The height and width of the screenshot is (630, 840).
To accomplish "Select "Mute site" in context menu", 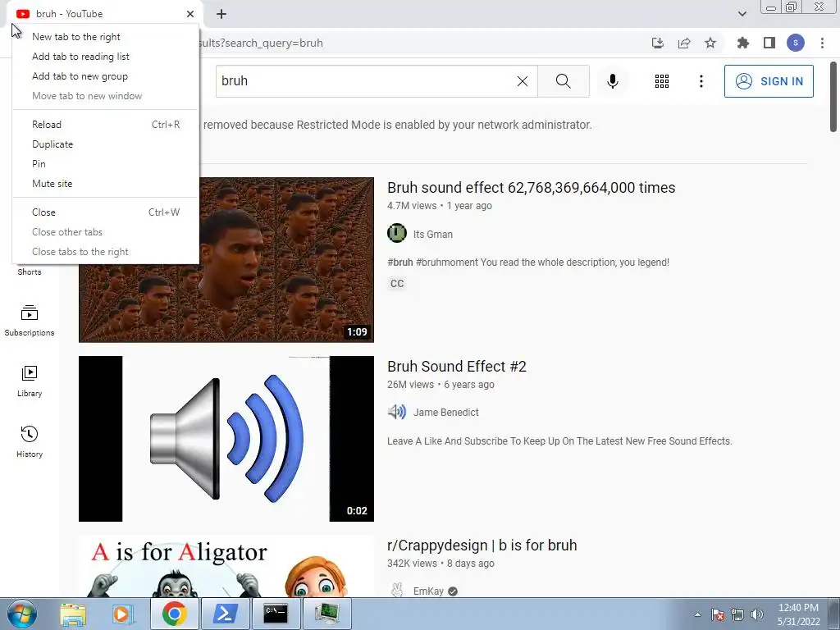I will 106,183.
